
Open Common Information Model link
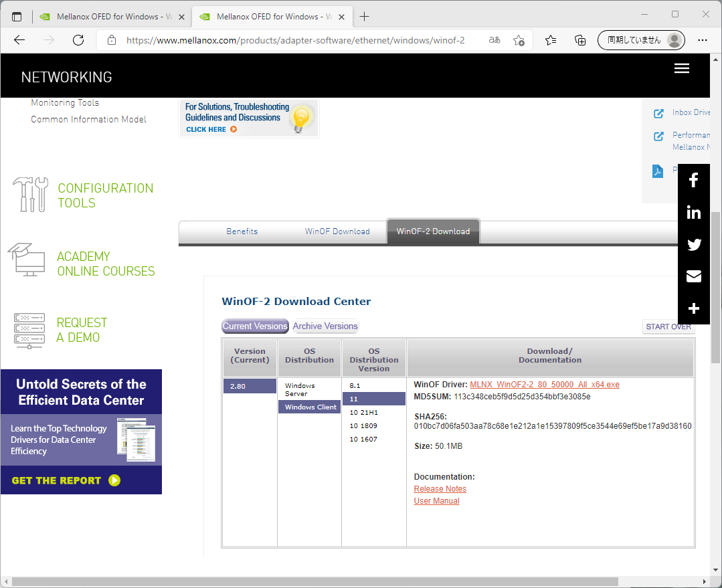tap(88, 119)
